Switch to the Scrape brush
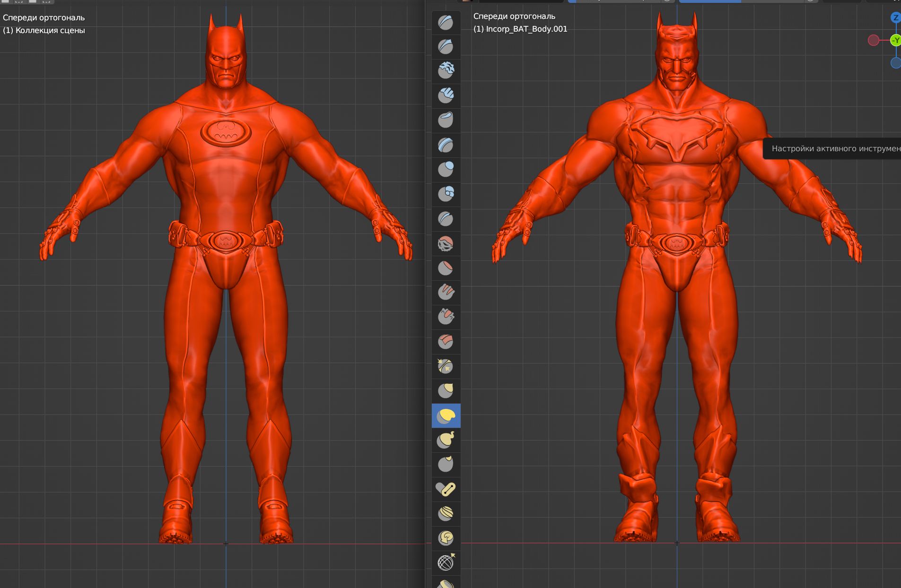 click(446, 317)
